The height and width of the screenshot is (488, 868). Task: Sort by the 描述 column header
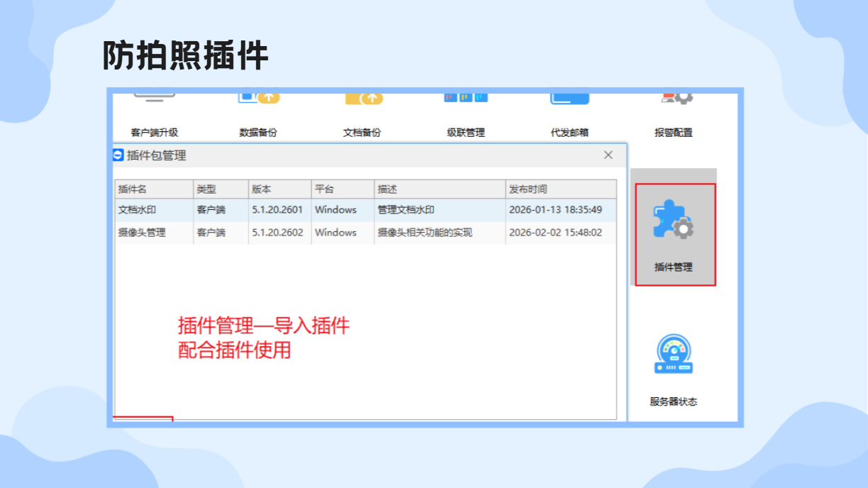[x=440, y=189]
